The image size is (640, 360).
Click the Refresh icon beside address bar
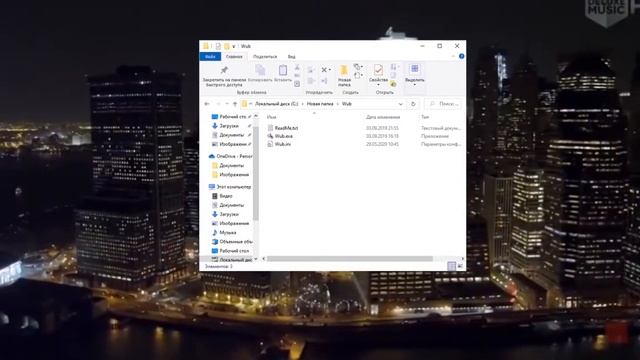pyautogui.click(x=413, y=104)
